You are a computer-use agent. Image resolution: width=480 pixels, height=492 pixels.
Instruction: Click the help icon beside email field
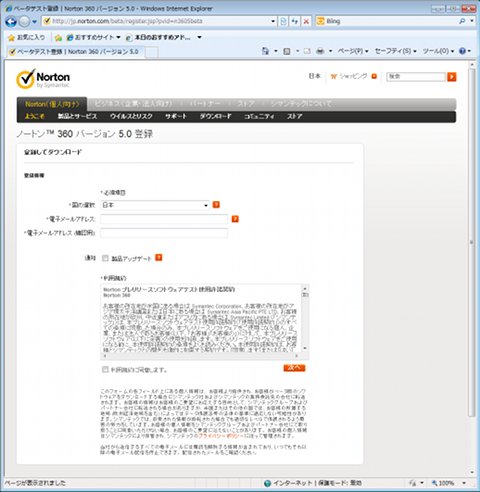[x=235, y=219]
